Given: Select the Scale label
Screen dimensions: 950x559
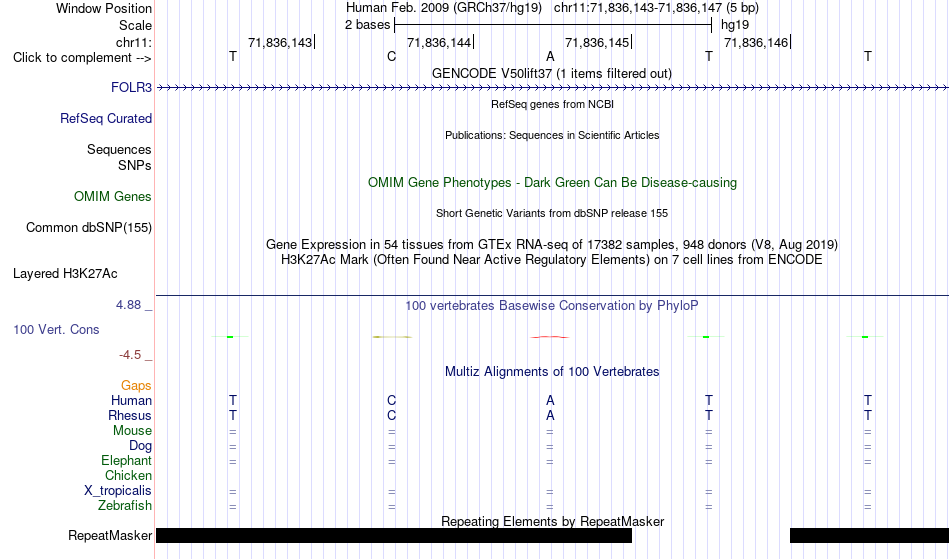Looking at the screenshot, I should (135, 25).
